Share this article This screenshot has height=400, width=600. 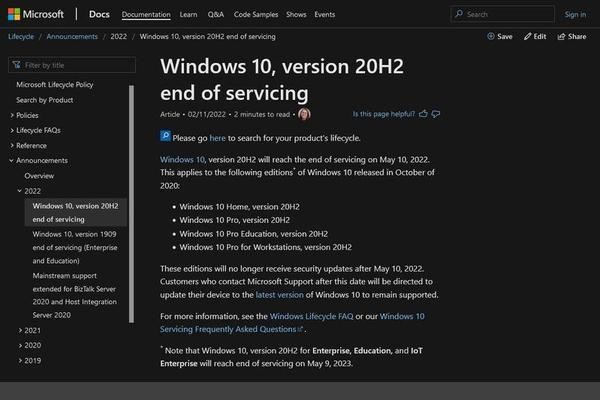[572, 36]
